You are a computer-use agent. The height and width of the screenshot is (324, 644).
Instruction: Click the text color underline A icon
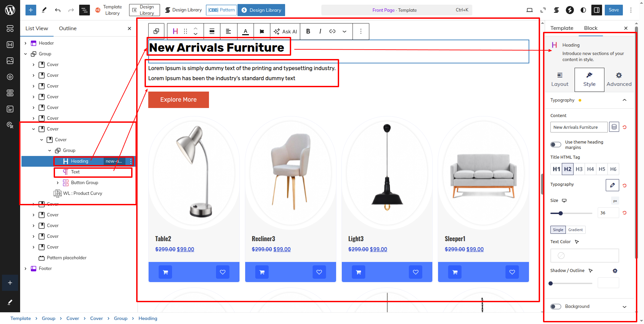coord(246,31)
